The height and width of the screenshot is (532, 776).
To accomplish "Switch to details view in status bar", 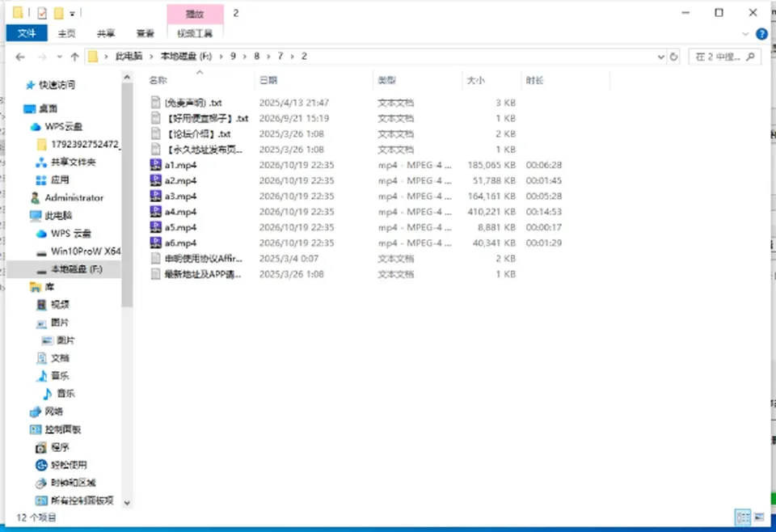I will pyautogui.click(x=743, y=517).
